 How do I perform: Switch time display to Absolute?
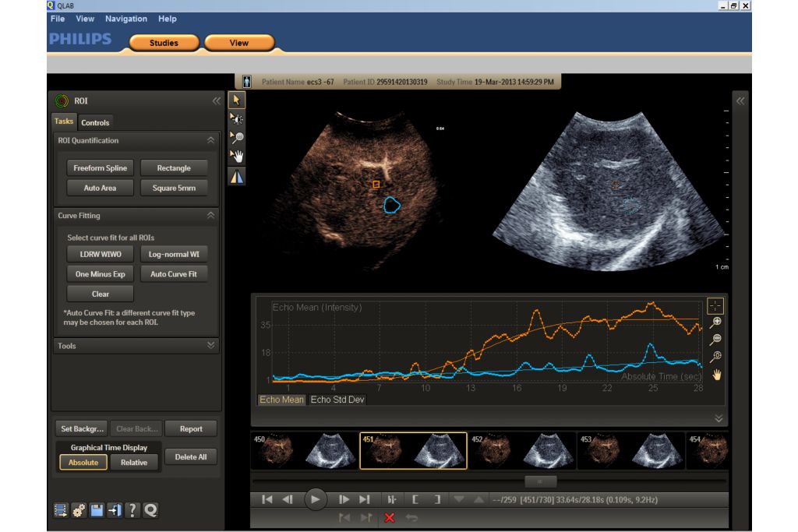tap(83, 463)
